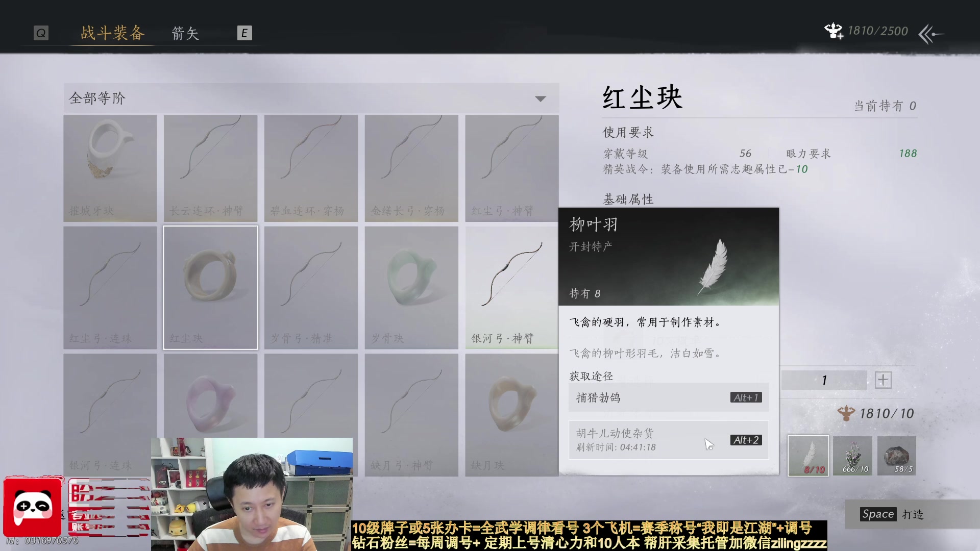Click the 当前持有 0 label

[885, 106]
